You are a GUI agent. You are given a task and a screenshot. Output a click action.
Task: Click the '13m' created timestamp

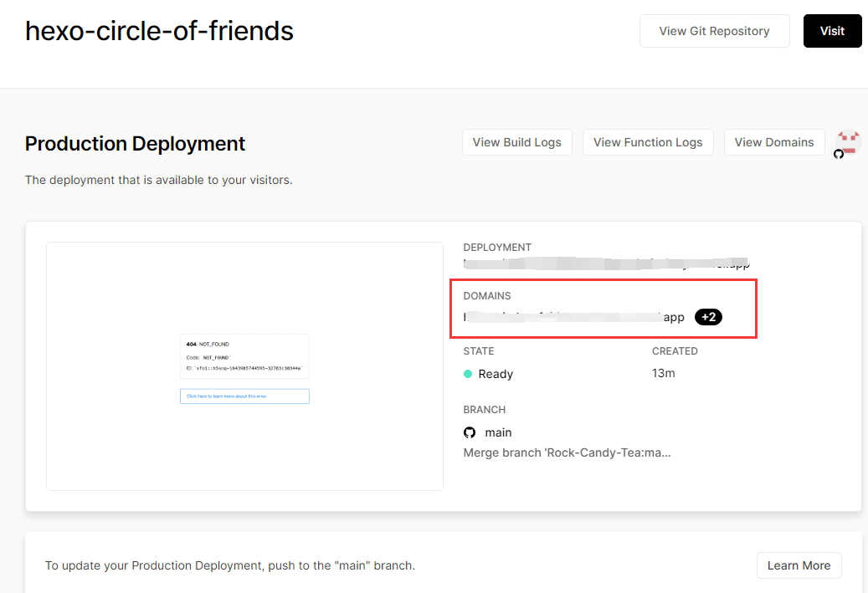[663, 373]
